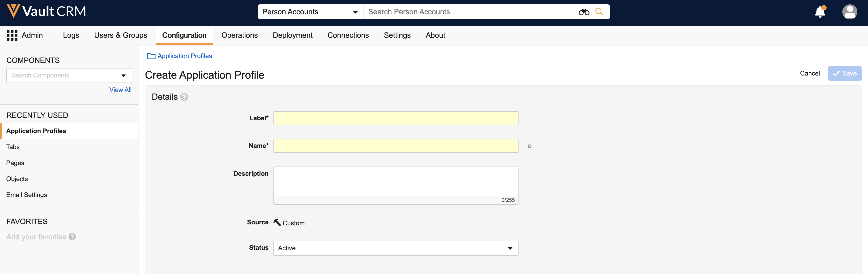Image resolution: width=868 pixels, height=274 pixels.
Task: Click the Details section help icon
Action: (184, 97)
